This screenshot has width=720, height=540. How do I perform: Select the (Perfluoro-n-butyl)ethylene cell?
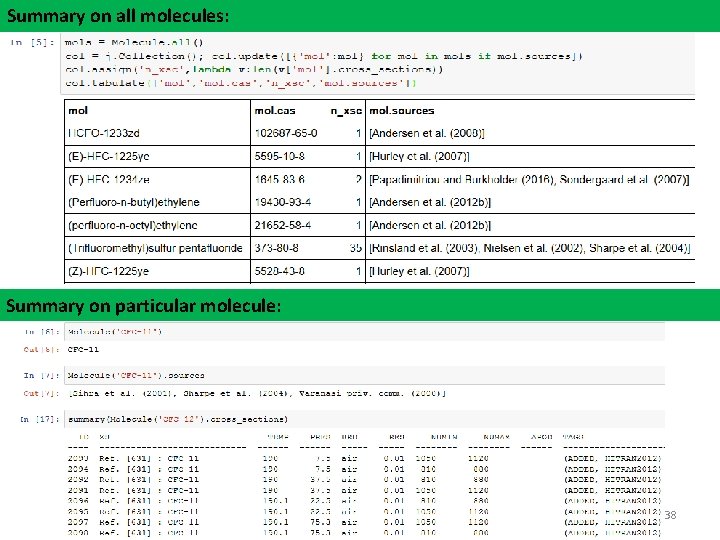(x=134, y=202)
